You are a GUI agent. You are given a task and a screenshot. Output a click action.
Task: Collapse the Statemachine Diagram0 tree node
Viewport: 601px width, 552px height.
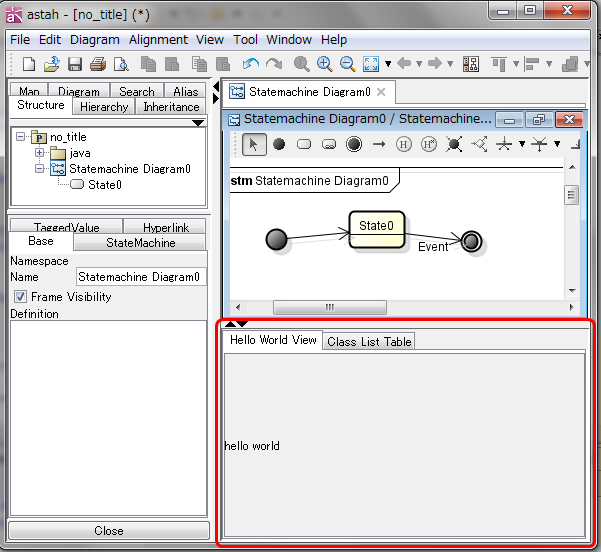point(39,169)
